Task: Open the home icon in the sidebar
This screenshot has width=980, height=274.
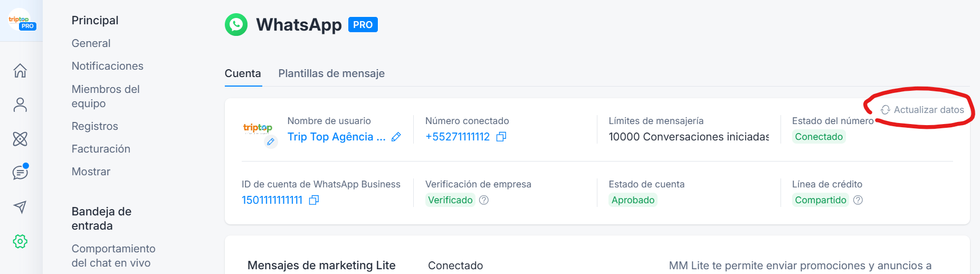Action: 20,70
